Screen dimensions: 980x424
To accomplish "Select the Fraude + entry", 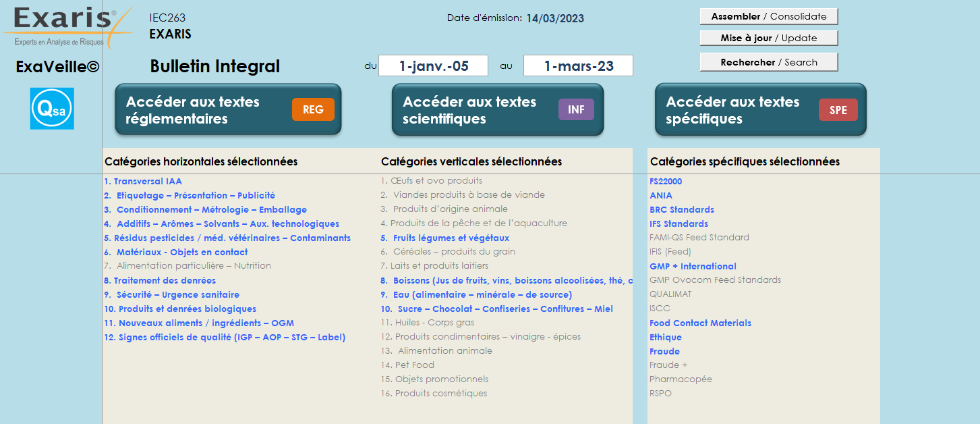I will pyautogui.click(x=668, y=365).
